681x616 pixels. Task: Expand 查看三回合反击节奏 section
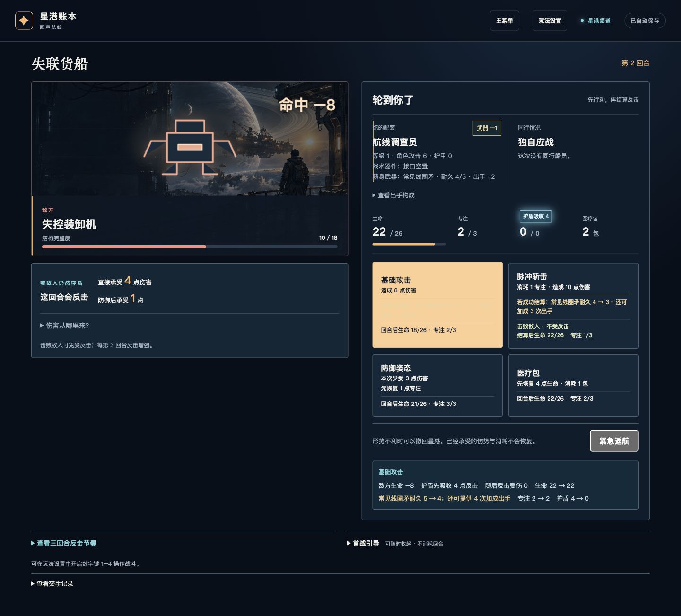pyautogui.click(x=64, y=543)
